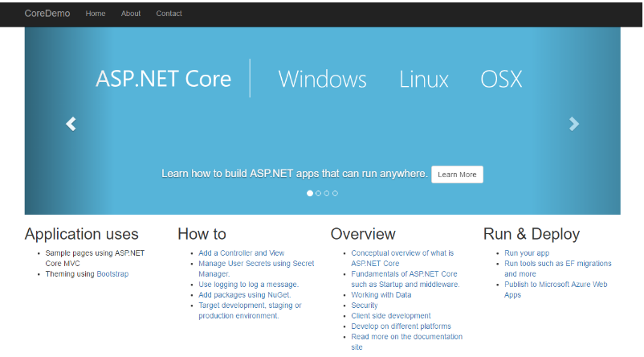The width and height of the screenshot is (644, 357).
Task: Open Client side development link
Action: coord(391,316)
